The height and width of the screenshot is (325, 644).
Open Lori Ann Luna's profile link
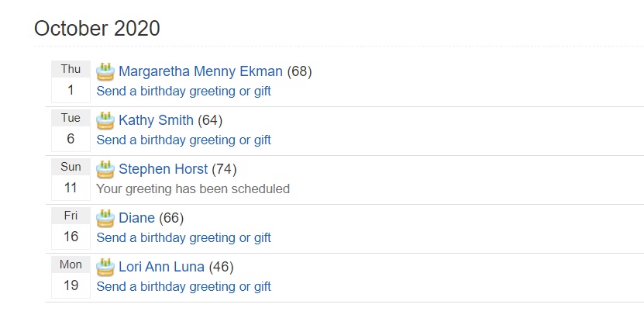(161, 267)
